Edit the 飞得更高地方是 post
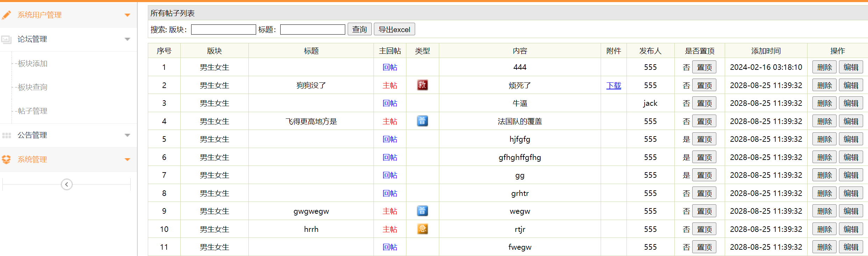 tap(851, 121)
